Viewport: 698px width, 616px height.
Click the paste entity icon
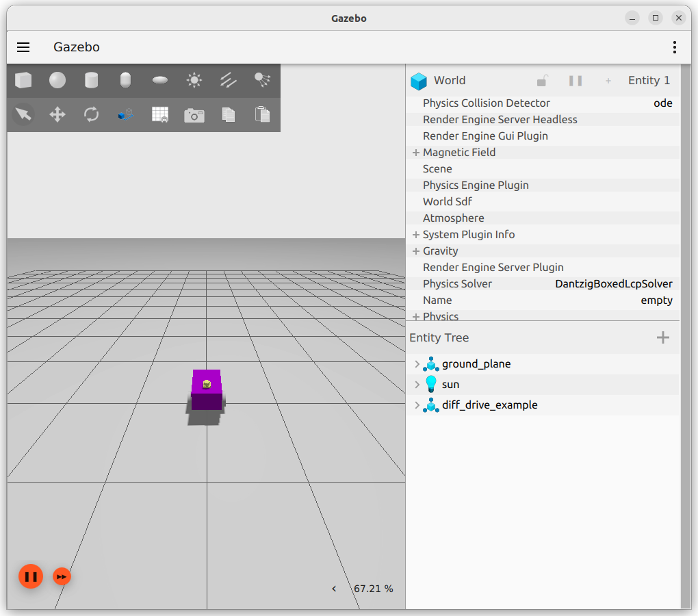(262, 114)
